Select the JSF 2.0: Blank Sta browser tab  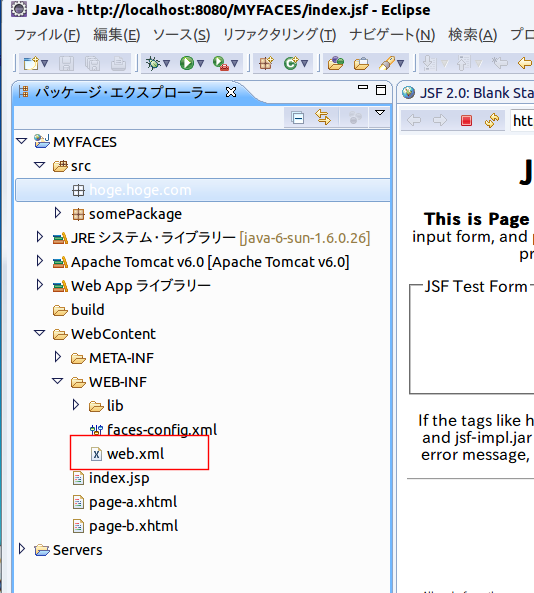pyautogui.click(x=467, y=93)
